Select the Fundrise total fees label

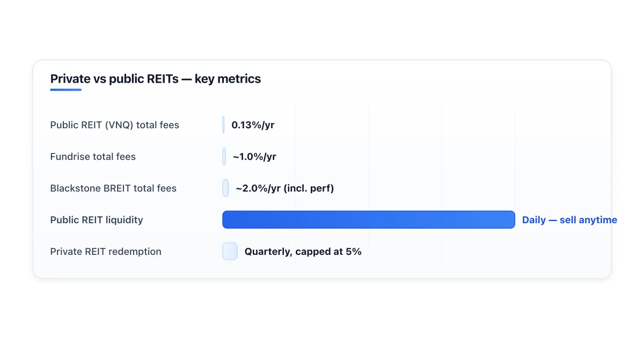click(x=93, y=157)
